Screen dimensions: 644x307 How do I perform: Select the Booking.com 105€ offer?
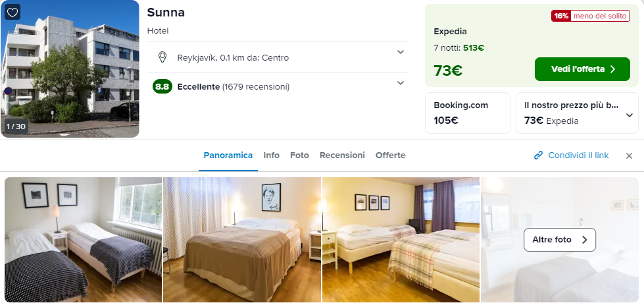(x=468, y=113)
